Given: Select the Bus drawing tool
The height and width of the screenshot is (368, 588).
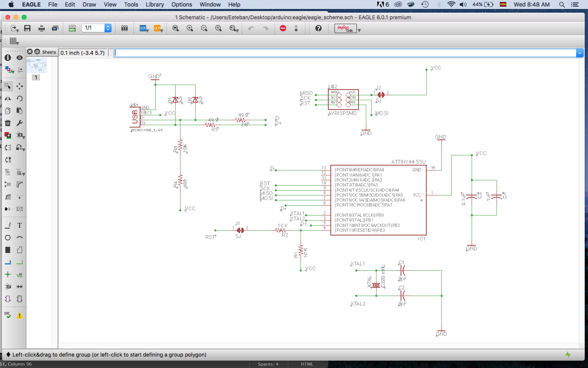Looking at the screenshot, I should [x=8, y=262].
